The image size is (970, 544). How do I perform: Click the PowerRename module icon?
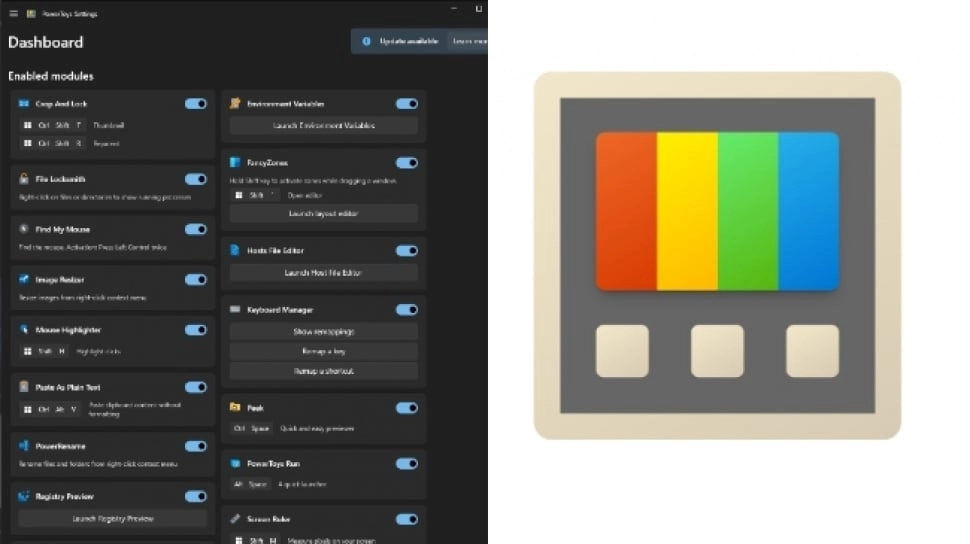[24, 446]
